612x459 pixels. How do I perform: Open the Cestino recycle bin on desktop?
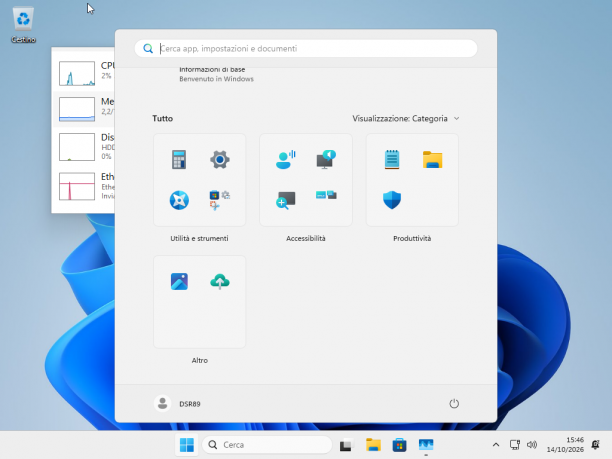(23, 24)
